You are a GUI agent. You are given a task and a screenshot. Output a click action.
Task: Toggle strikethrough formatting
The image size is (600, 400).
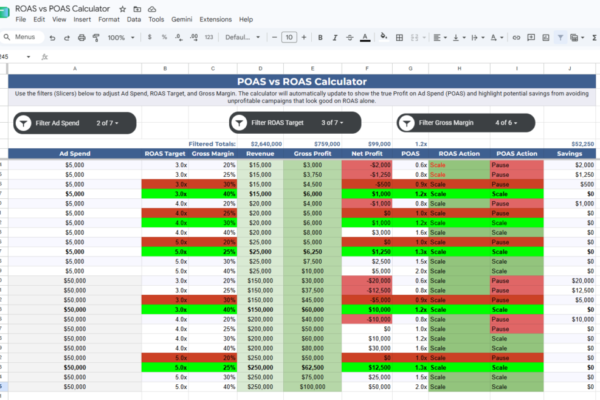[350, 38]
